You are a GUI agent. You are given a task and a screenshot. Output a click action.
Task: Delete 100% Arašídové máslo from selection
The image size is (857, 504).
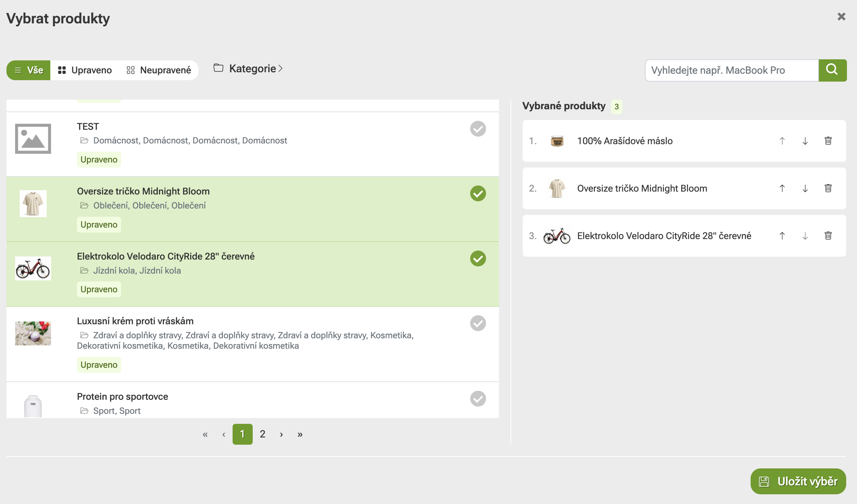828,141
